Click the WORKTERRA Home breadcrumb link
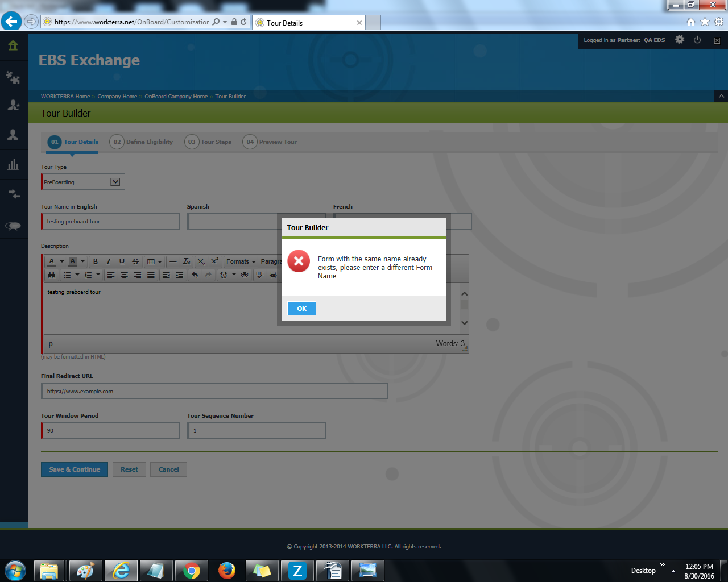The width and height of the screenshot is (728, 582). coord(65,97)
